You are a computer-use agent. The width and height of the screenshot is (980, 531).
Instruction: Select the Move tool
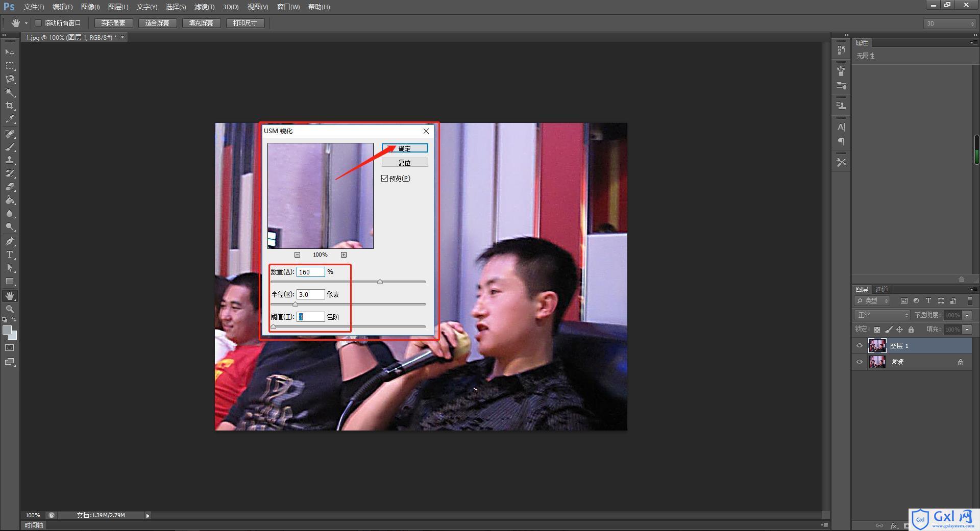point(10,53)
